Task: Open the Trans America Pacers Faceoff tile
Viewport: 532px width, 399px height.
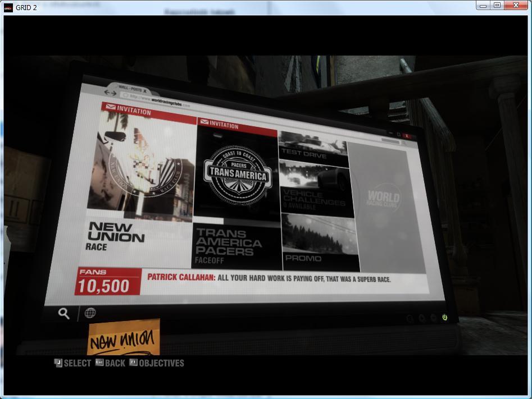Action: (x=236, y=195)
